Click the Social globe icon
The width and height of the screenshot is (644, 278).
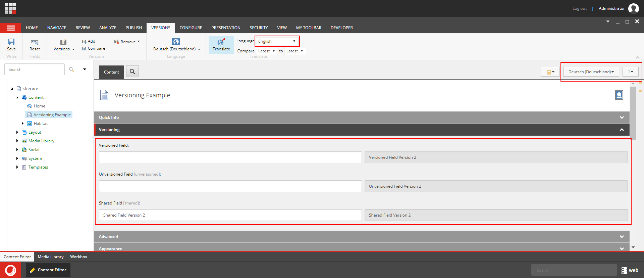[x=24, y=150]
